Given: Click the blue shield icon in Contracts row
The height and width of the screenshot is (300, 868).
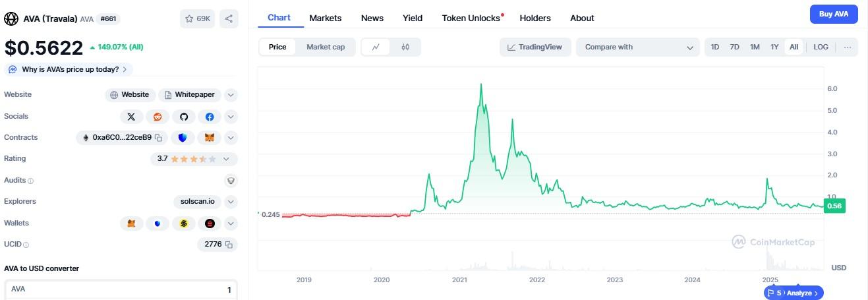Looking at the screenshot, I should pos(183,138).
